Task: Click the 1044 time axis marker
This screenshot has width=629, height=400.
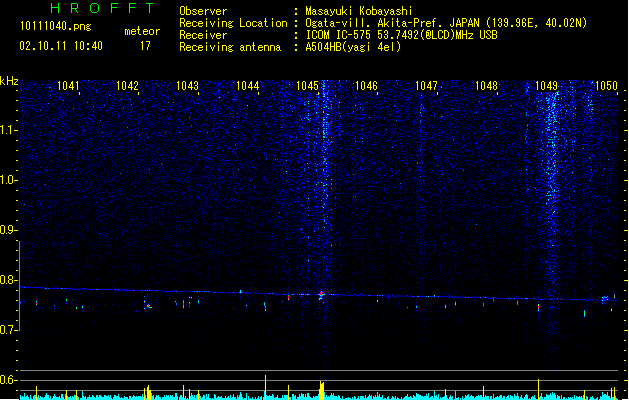Action: coord(248,86)
